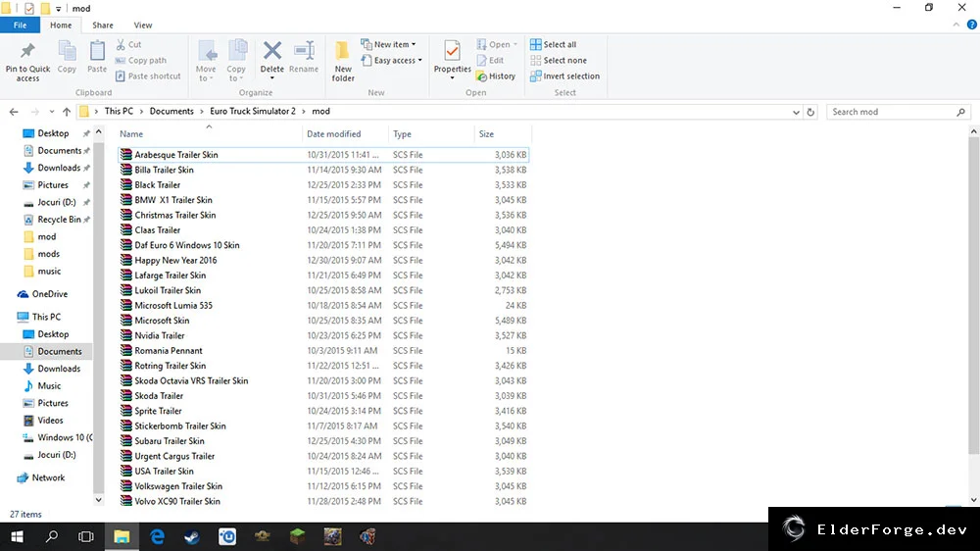Click 'This PC' in the address path
Image resolution: width=980 pixels, height=551 pixels.
tap(119, 112)
